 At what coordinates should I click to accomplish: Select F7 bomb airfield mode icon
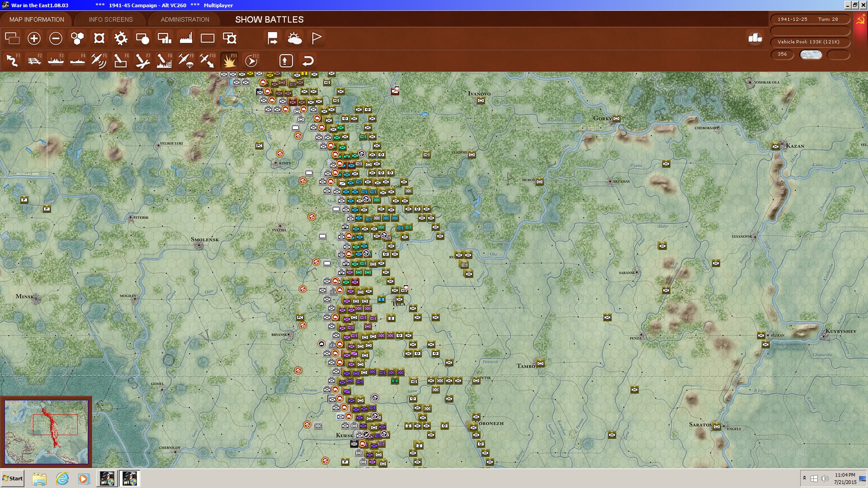[142, 61]
